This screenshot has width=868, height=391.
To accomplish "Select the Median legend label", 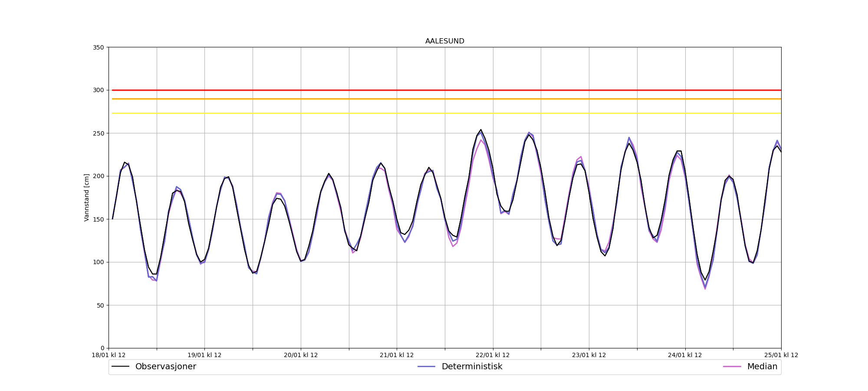I will coord(762,367).
